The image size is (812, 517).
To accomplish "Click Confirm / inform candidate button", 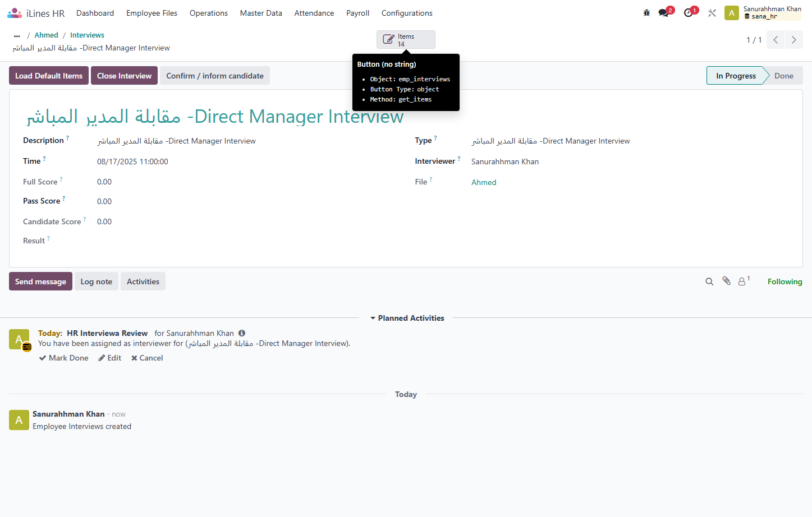I will 215,76.
